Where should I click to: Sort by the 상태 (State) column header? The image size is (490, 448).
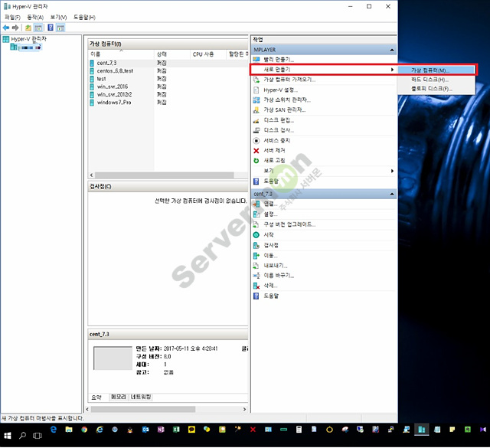point(172,54)
